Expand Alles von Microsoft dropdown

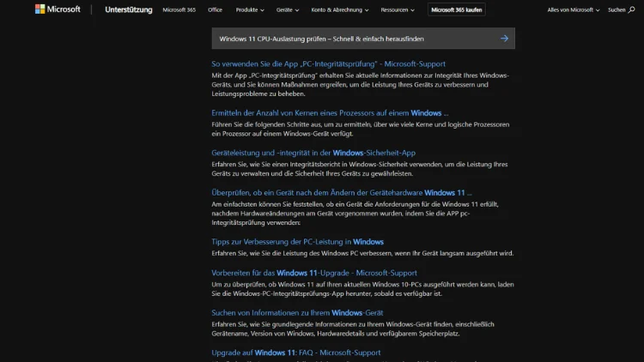point(573,9)
